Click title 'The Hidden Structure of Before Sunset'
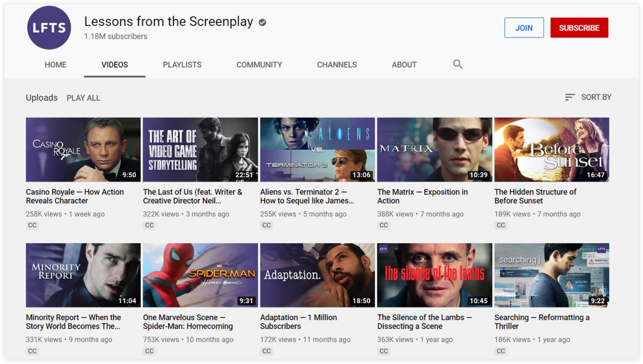The image size is (643, 364). coord(535,196)
